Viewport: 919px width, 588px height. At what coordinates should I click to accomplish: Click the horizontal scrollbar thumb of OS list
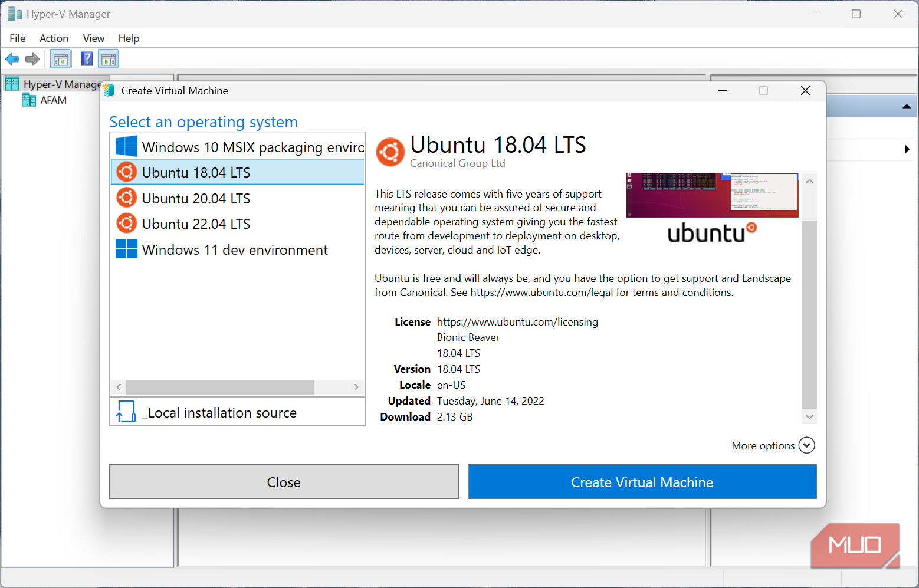click(220, 387)
